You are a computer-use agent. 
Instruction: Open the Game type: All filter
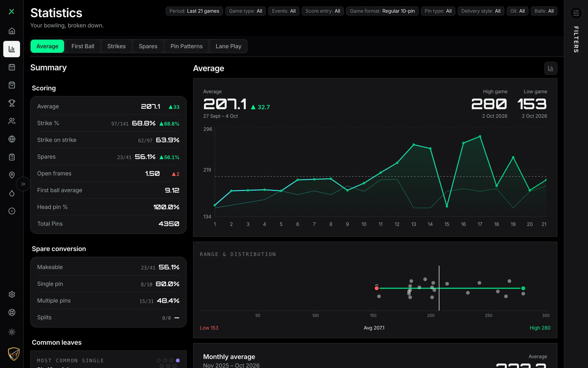coord(245,11)
